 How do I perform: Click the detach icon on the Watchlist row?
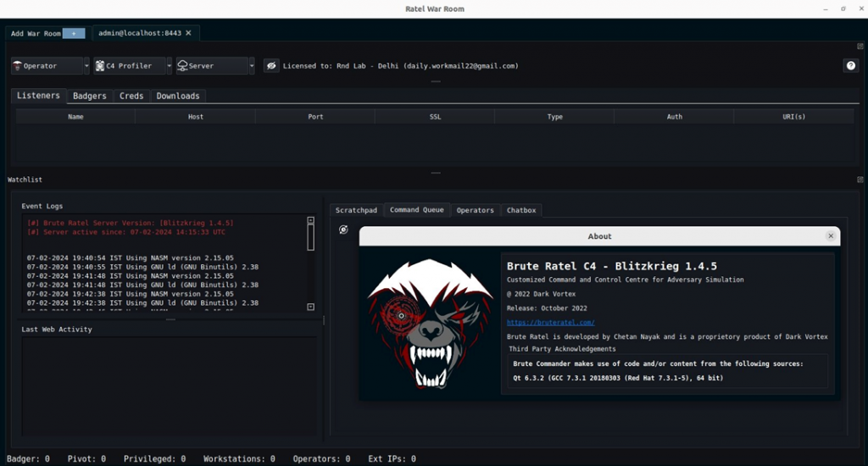pos(860,180)
